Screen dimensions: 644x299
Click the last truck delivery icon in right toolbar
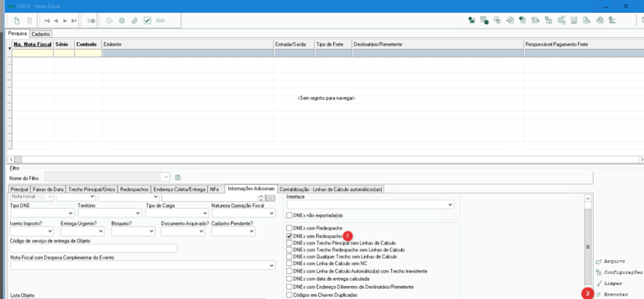pos(612,20)
